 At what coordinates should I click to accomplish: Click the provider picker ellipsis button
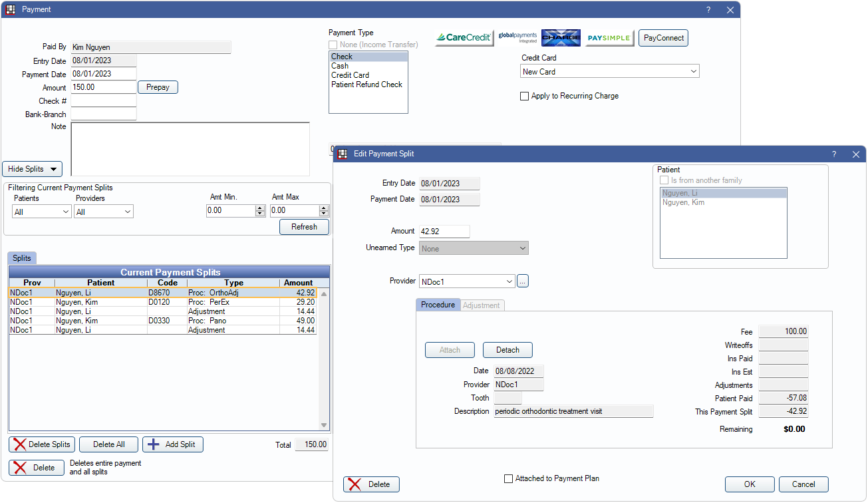pos(523,281)
